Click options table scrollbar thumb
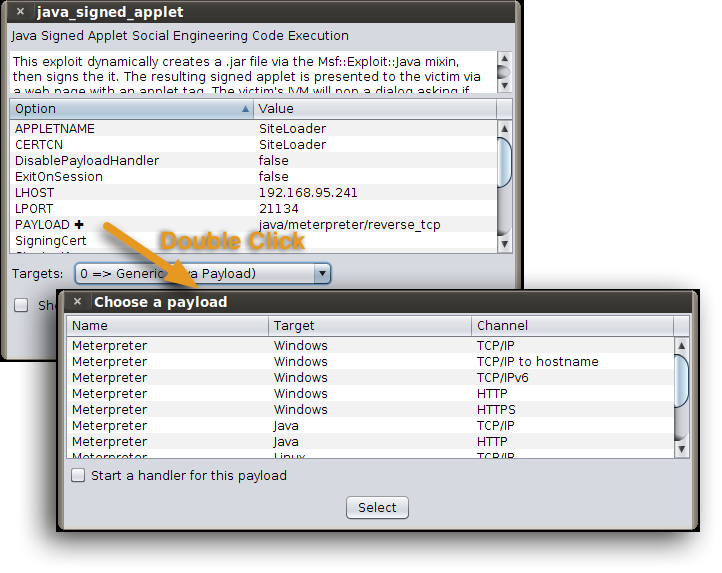Screen dimensions: 722x573 pos(504,162)
